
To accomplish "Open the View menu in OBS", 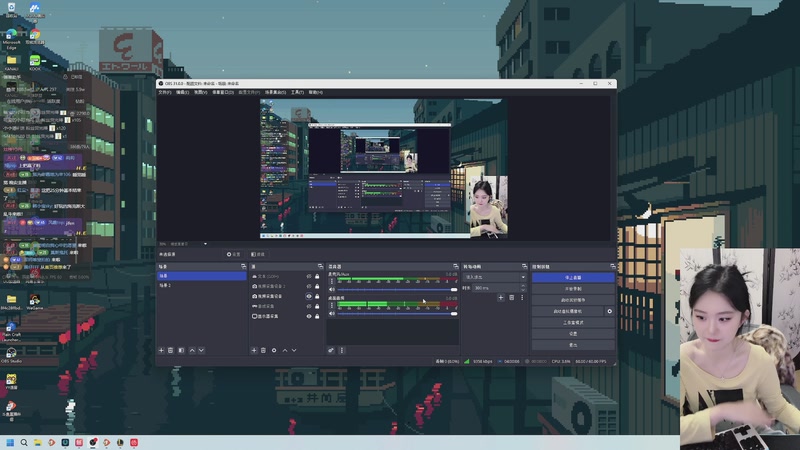I will tap(201, 92).
